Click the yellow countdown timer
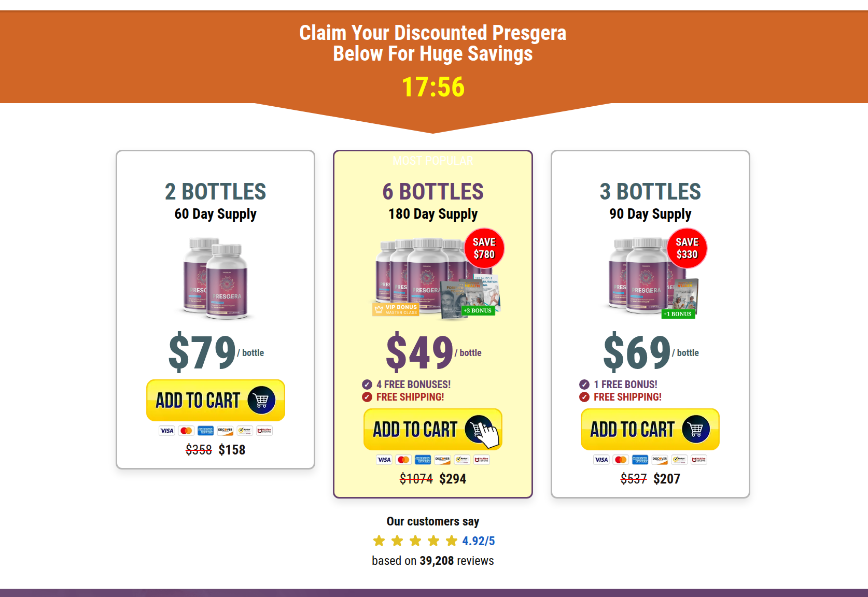 coord(433,87)
